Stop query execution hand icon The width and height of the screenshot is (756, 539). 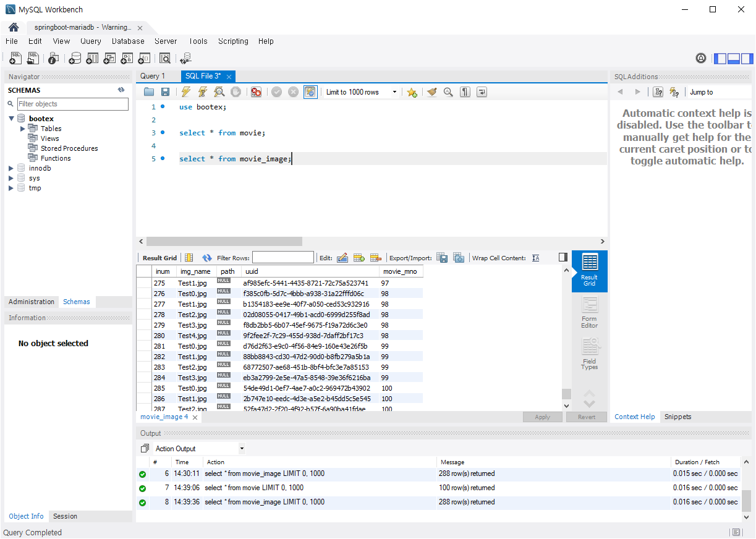[x=236, y=91]
